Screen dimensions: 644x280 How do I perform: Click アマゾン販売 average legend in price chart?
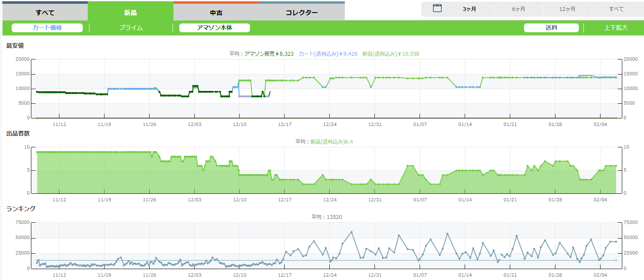point(269,54)
